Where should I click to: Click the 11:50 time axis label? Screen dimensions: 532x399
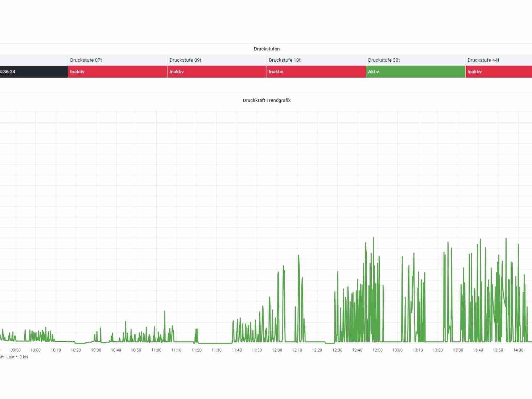(x=257, y=350)
